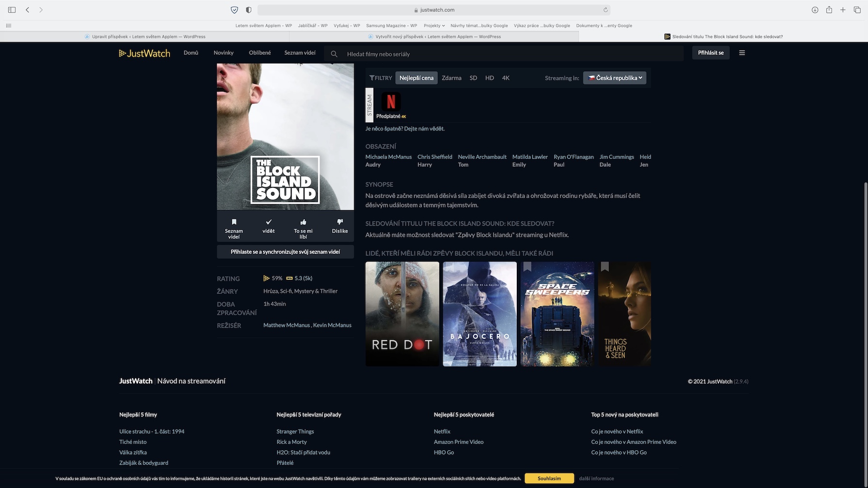Bookmark the Things Heard & Seen poster
The image size is (868, 488).
click(604, 267)
